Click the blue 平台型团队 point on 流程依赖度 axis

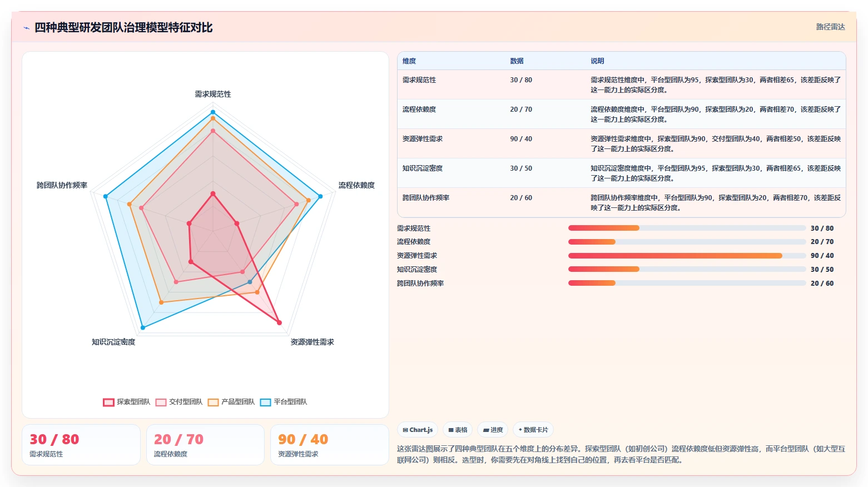(x=320, y=196)
